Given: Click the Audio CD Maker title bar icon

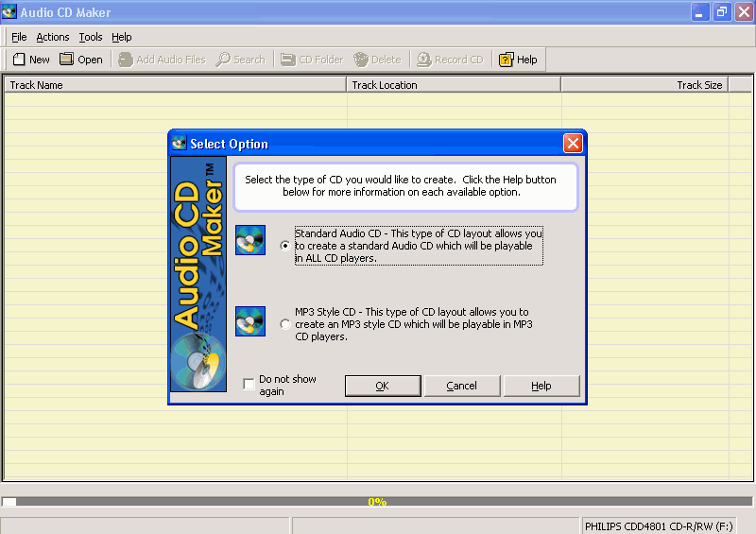Looking at the screenshot, I should [x=9, y=11].
